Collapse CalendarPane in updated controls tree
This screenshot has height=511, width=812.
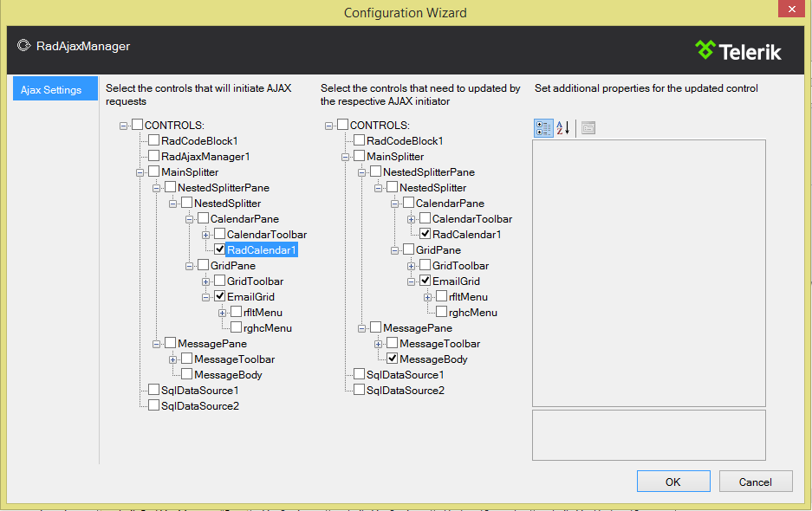[395, 204]
